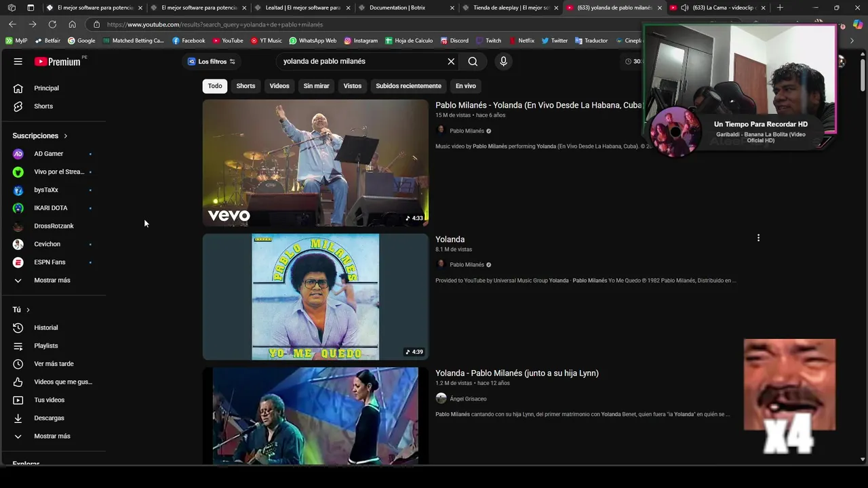Click the YouTube Premium logo
The width and height of the screenshot is (868, 488).
coord(58,62)
